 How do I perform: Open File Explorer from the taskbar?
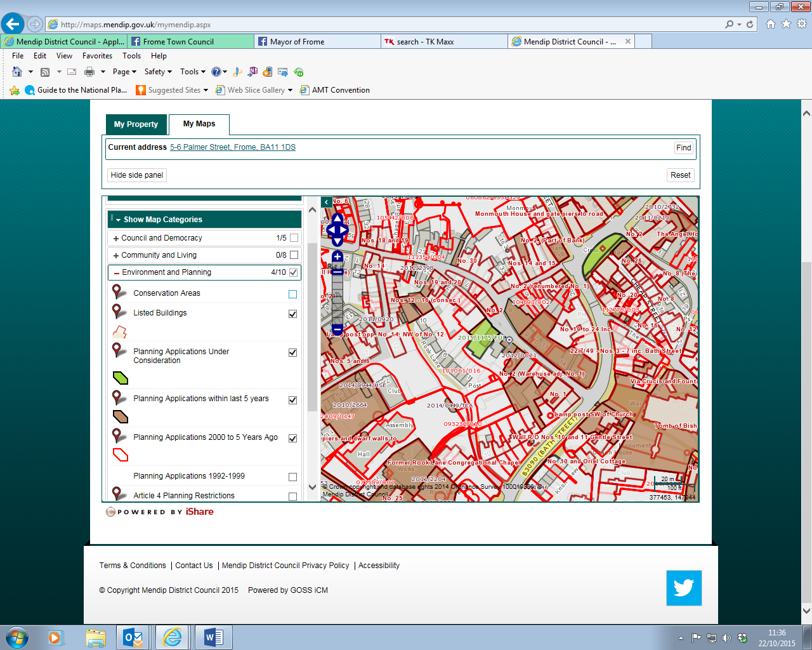click(x=95, y=637)
